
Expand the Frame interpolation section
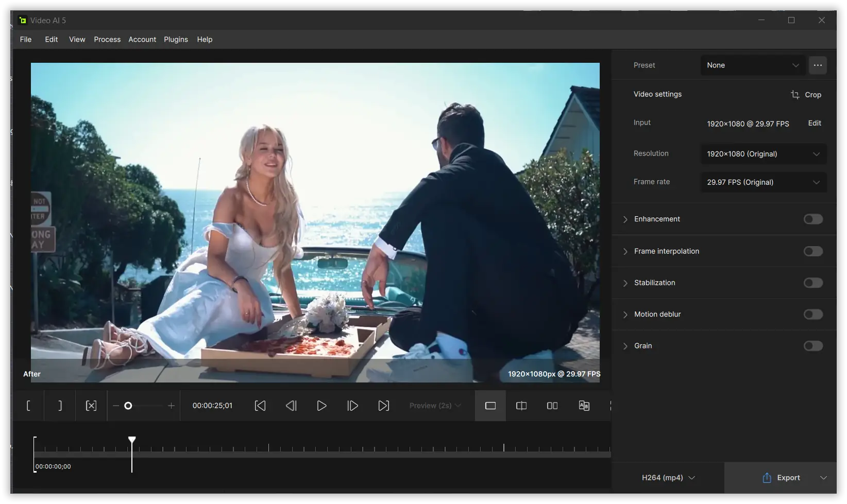tap(625, 251)
